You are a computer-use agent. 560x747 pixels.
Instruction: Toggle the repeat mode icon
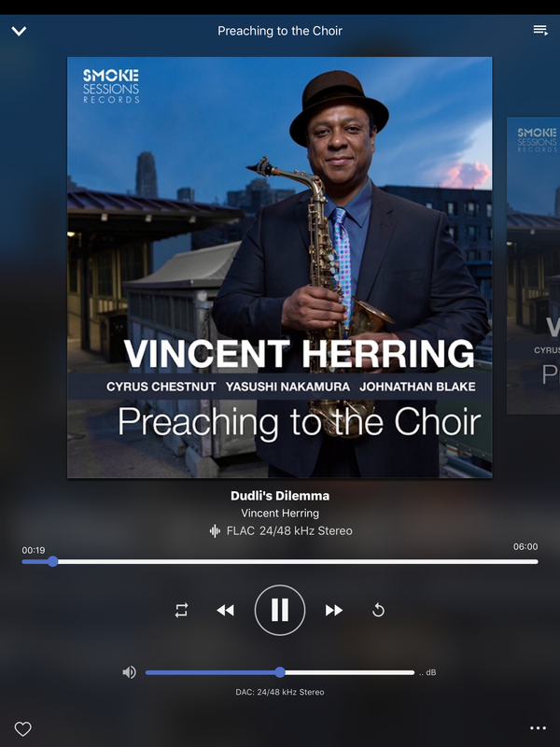click(x=181, y=611)
